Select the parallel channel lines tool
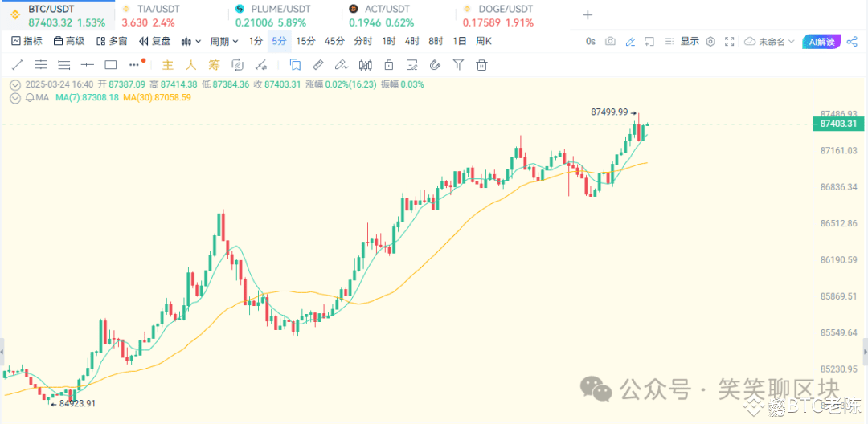868x424 pixels. tap(41, 65)
